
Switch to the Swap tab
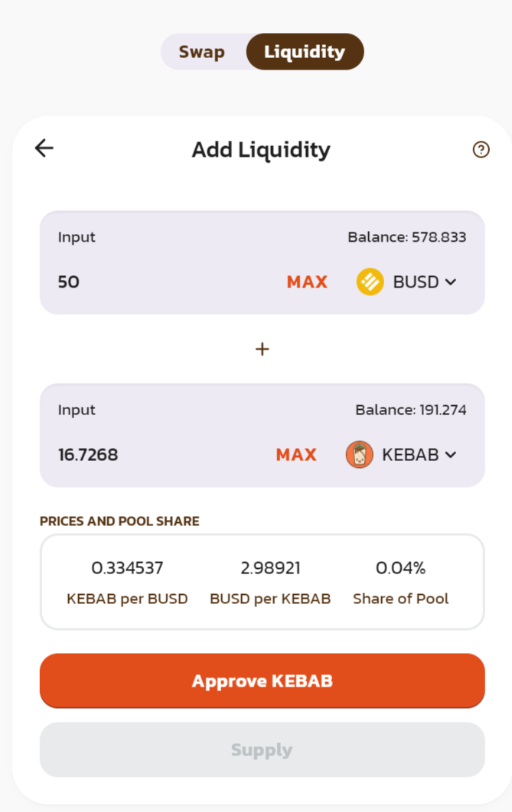(x=202, y=52)
